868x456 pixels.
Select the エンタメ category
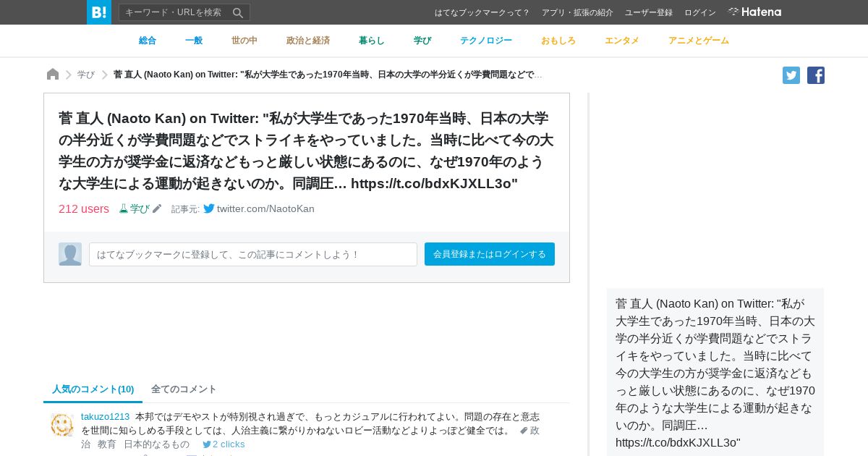tap(622, 41)
